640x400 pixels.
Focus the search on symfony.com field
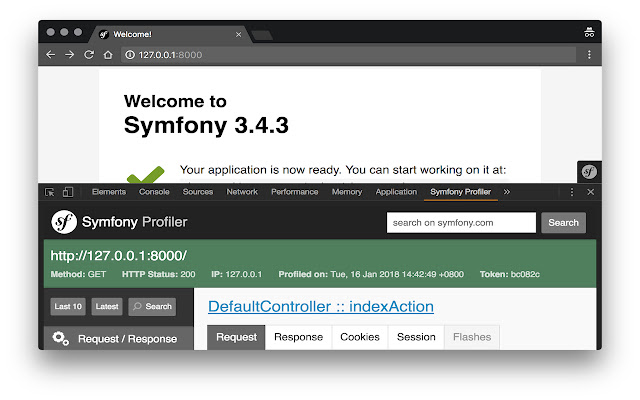click(461, 222)
